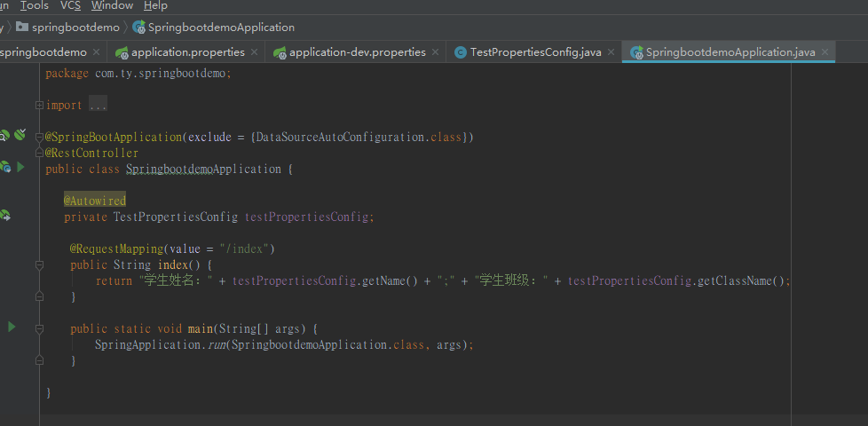The height and width of the screenshot is (426, 868).
Task: Click fold end marker after index() method
Action: [39, 297]
